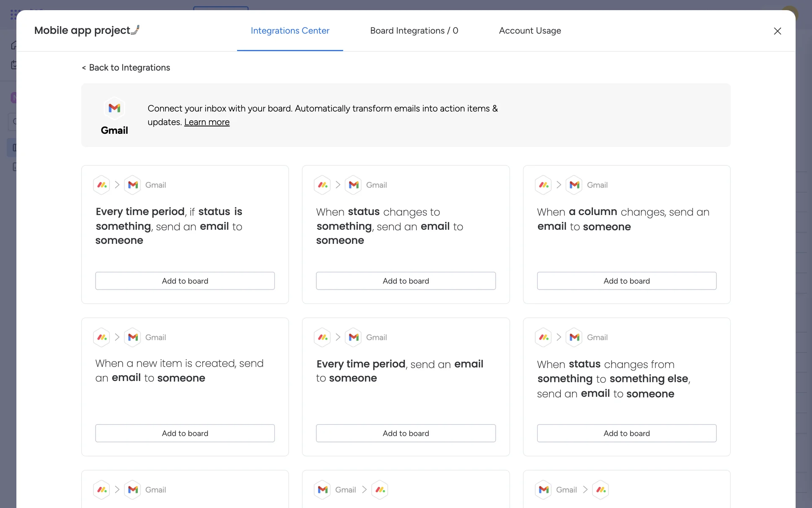The height and width of the screenshot is (508, 812).
Task: Add 'When a column changes' recipe to board
Action: pyautogui.click(x=626, y=281)
